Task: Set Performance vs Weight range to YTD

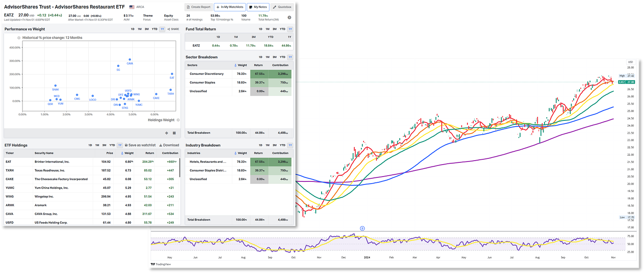Action: pyautogui.click(x=154, y=29)
